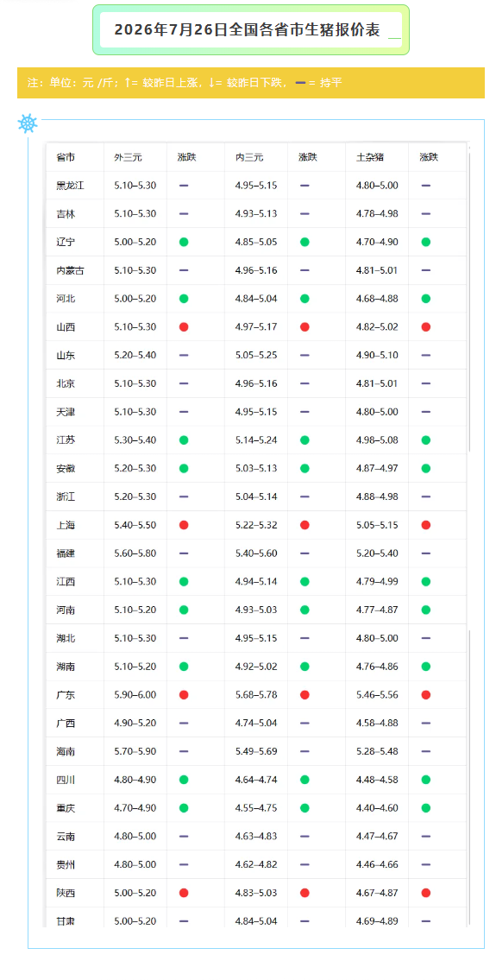496x980 pixels.
Task: Click Jiangsu's green dot beside 5.14–5.24
Action: pos(305,440)
